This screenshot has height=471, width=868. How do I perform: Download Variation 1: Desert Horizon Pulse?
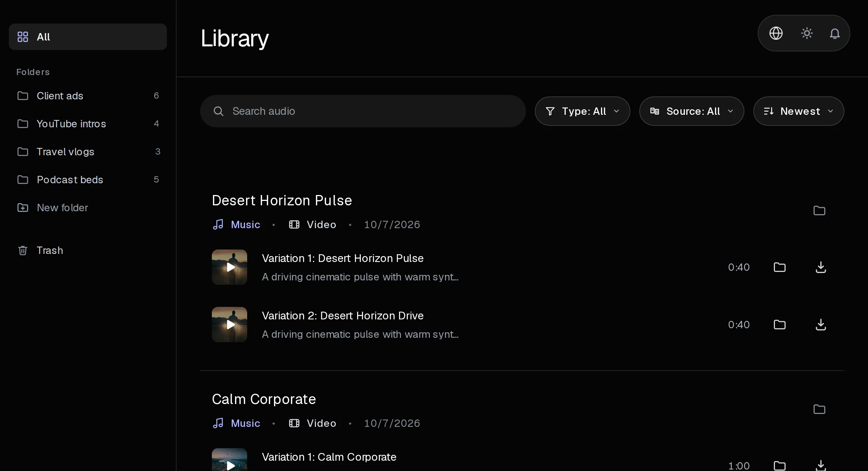(x=821, y=267)
